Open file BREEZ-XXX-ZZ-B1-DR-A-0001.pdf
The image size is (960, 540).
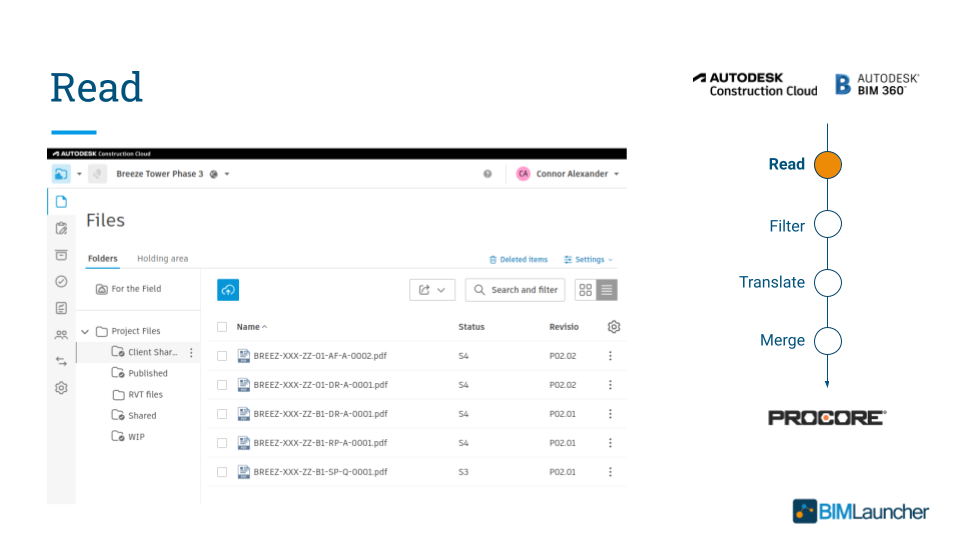pos(321,414)
